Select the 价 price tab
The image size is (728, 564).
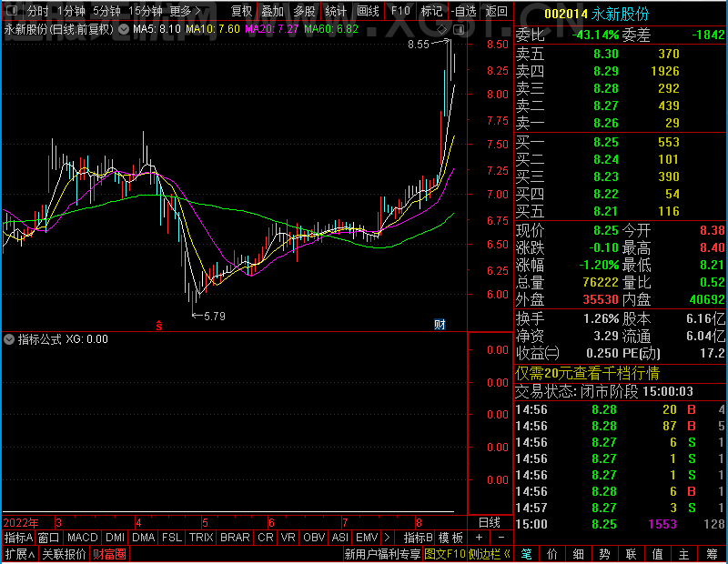552,554
